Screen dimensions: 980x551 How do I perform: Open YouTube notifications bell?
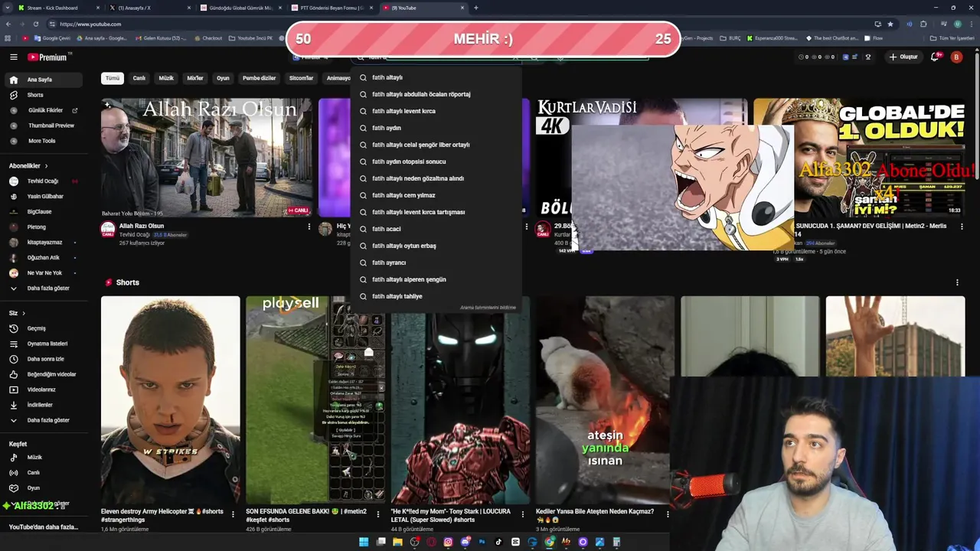coord(936,57)
